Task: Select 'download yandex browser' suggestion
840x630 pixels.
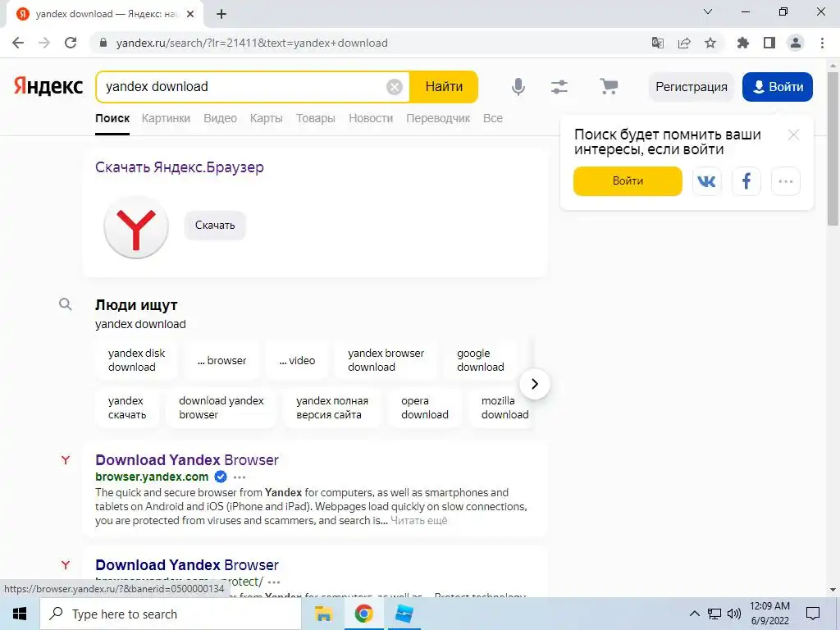Action: 221,408
